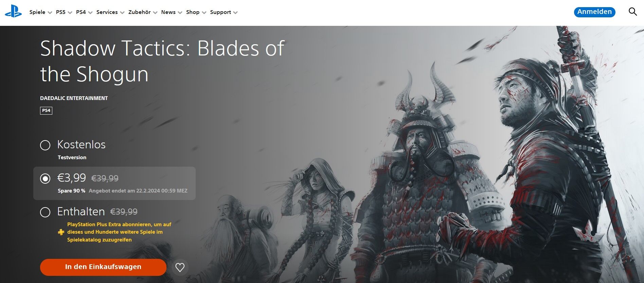Click the PlayStation logo icon
This screenshot has height=283, width=644.
click(13, 11)
